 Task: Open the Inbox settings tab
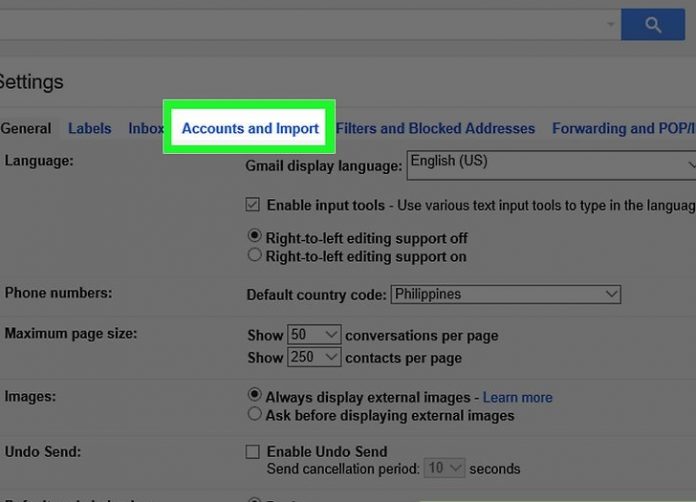coord(146,128)
